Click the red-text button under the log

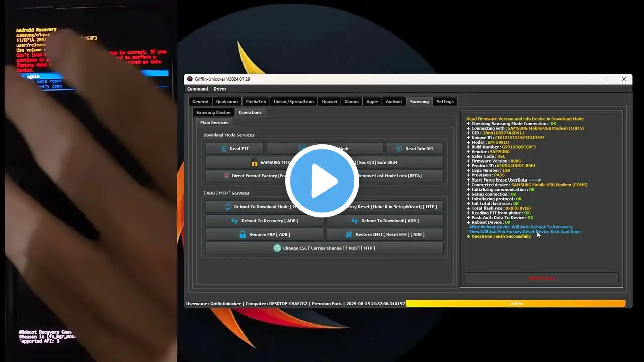541,278
